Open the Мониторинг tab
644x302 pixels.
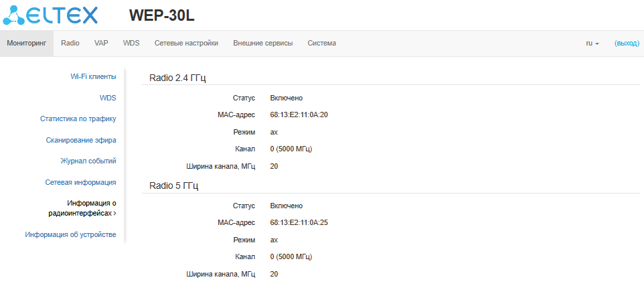pos(26,43)
